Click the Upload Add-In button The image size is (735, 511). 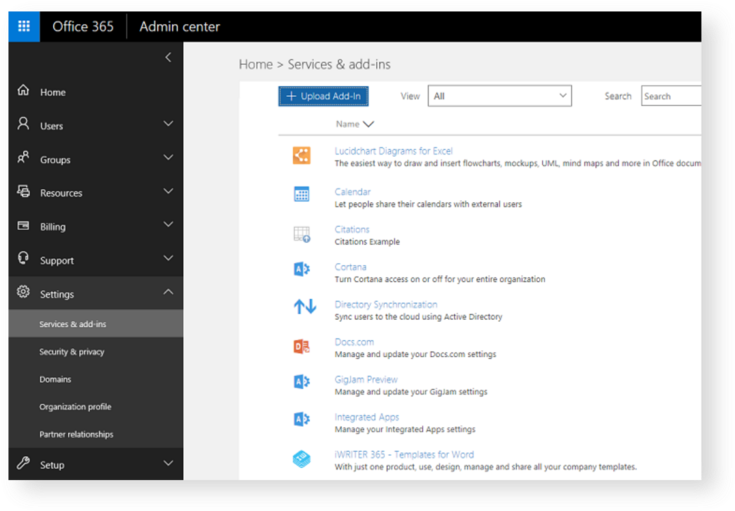point(323,96)
